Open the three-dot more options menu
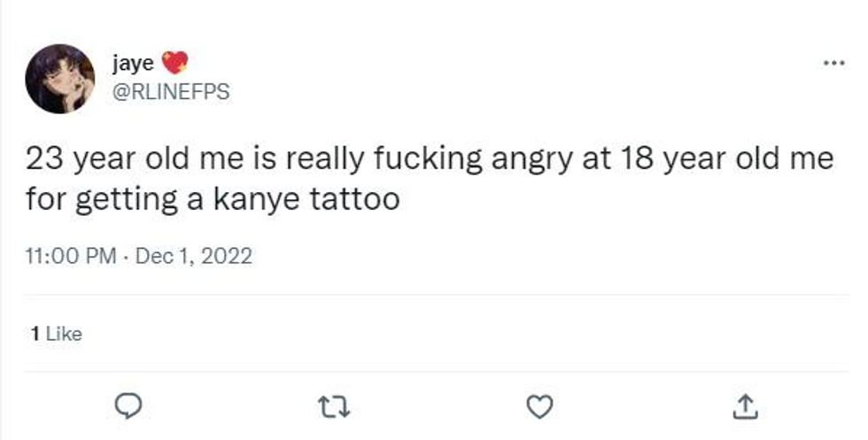This screenshot has height=440, width=868. tap(833, 63)
